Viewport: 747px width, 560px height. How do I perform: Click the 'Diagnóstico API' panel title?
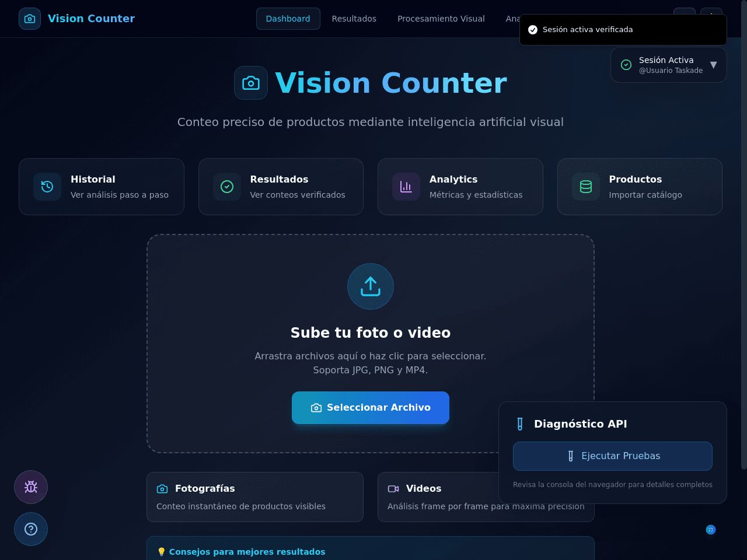[581, 424]
